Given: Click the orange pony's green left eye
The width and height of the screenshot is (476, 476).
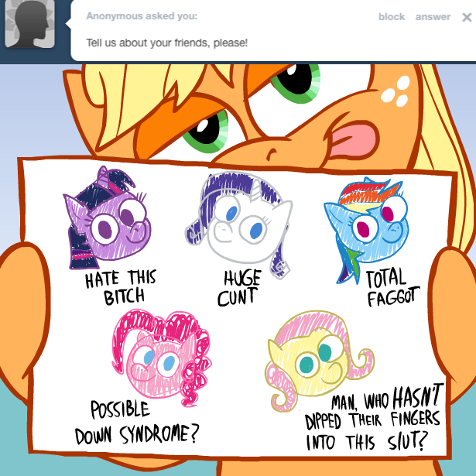Looking at the screenshot, I should point(207,132).
